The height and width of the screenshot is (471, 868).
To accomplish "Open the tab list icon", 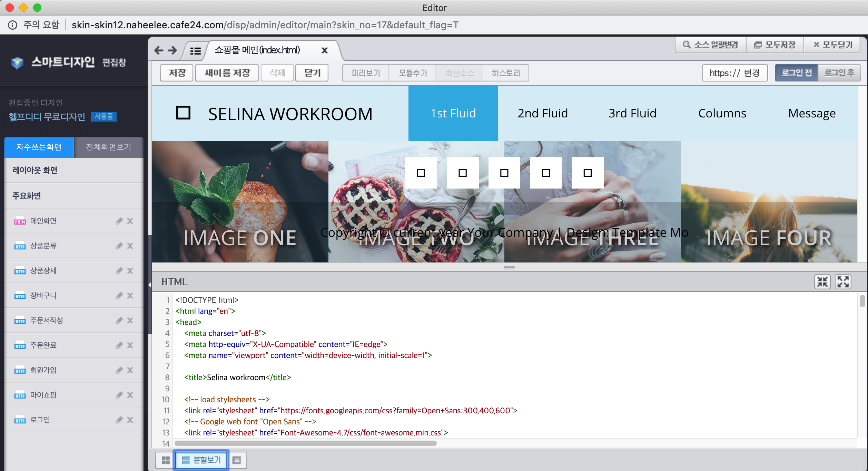I will click(195, 51).
